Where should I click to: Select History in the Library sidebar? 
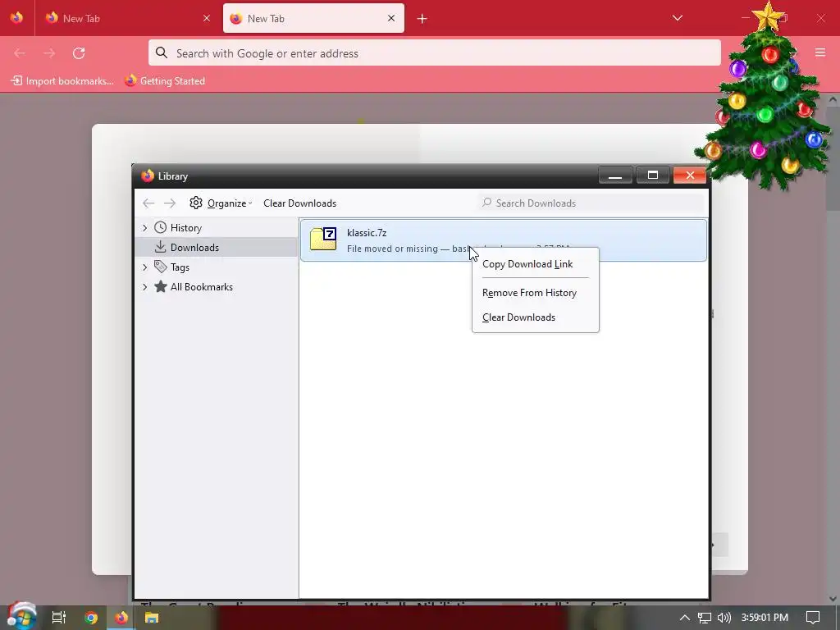[x=185, y=228]
